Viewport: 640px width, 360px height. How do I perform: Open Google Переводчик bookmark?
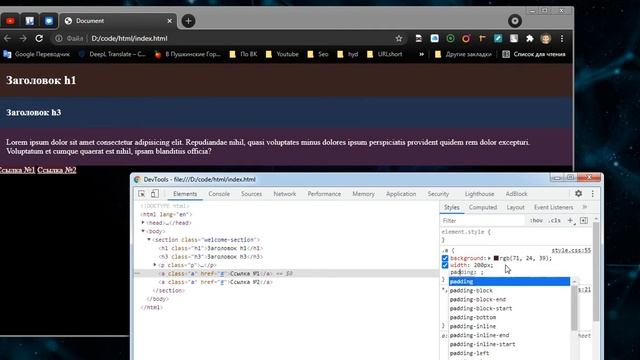point(36,54)
